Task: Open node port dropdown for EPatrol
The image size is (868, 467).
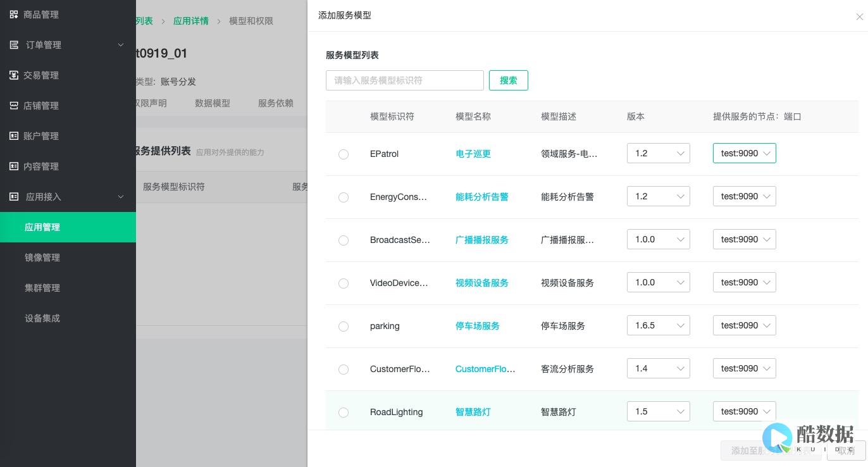Action: click(x=745, y=153)
